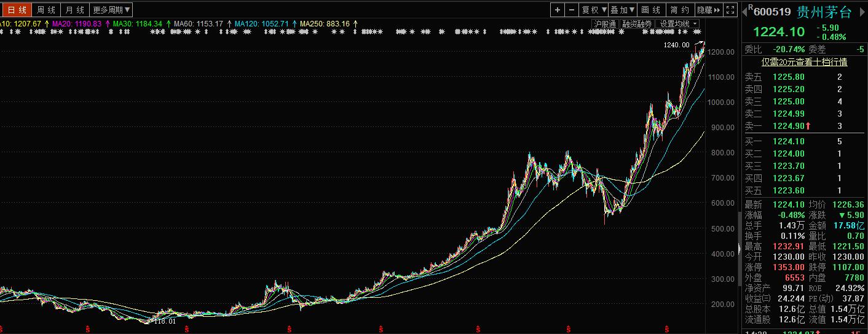Viewport: 868px width, 334px height.
Task: Switch to 周线 weekly chart tab
Action: [x=46, y=10]
